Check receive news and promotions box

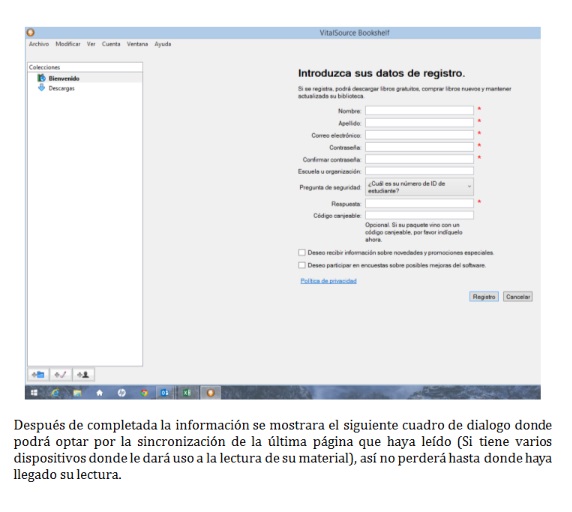[x=302, y=252]
